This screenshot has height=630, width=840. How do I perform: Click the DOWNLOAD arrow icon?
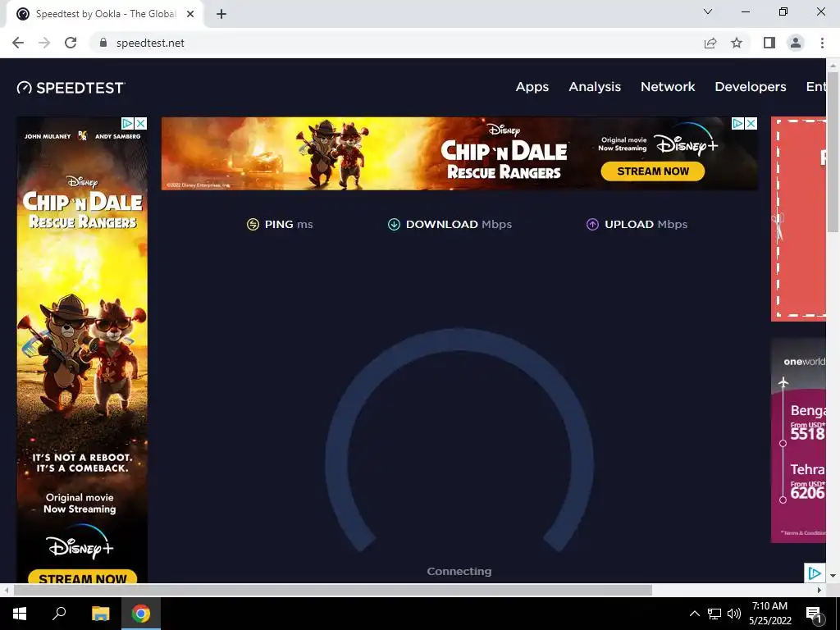click(394, 225)
